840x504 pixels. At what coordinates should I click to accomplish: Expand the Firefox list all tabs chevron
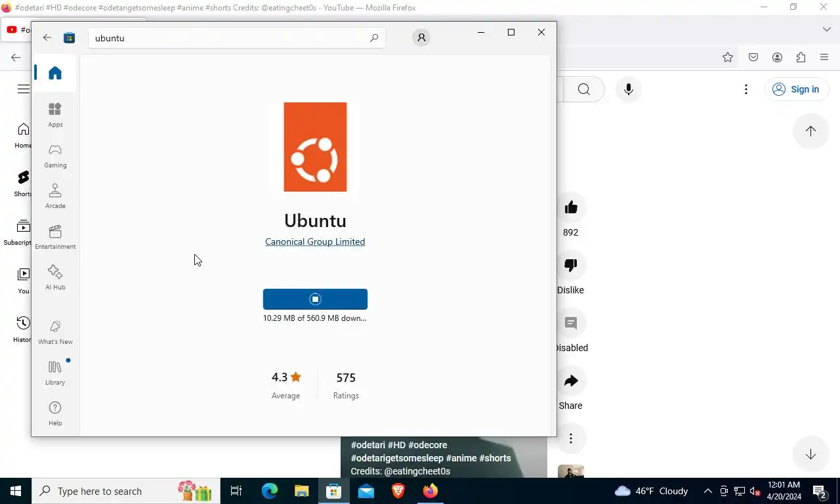pos(827,30)
